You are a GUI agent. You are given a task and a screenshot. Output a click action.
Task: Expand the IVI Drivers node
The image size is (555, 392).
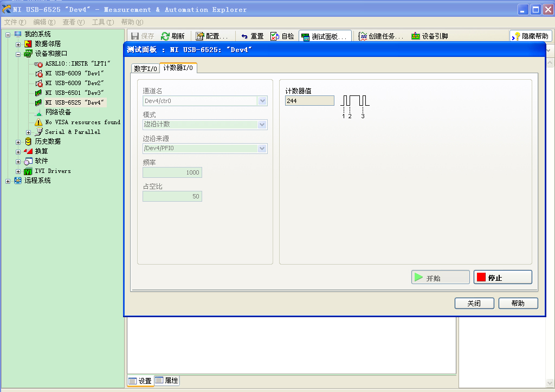(x=18, y=171)
